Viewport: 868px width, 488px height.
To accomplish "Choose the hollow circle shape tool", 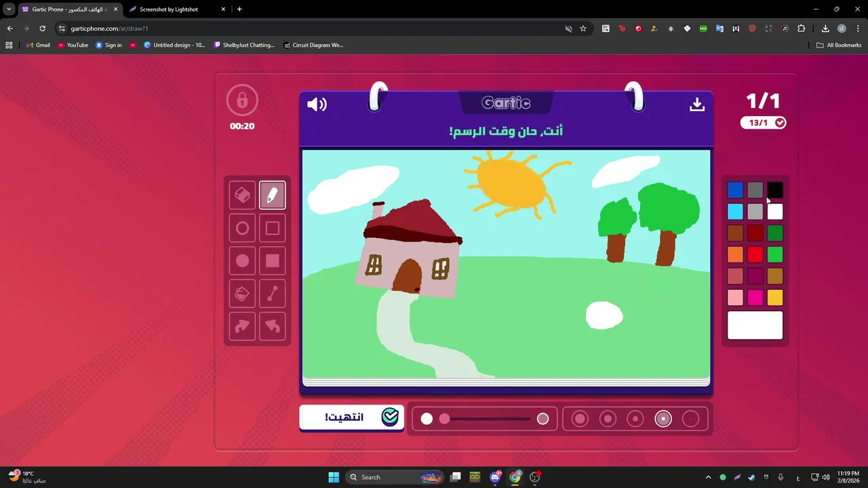I will (242, 228).
